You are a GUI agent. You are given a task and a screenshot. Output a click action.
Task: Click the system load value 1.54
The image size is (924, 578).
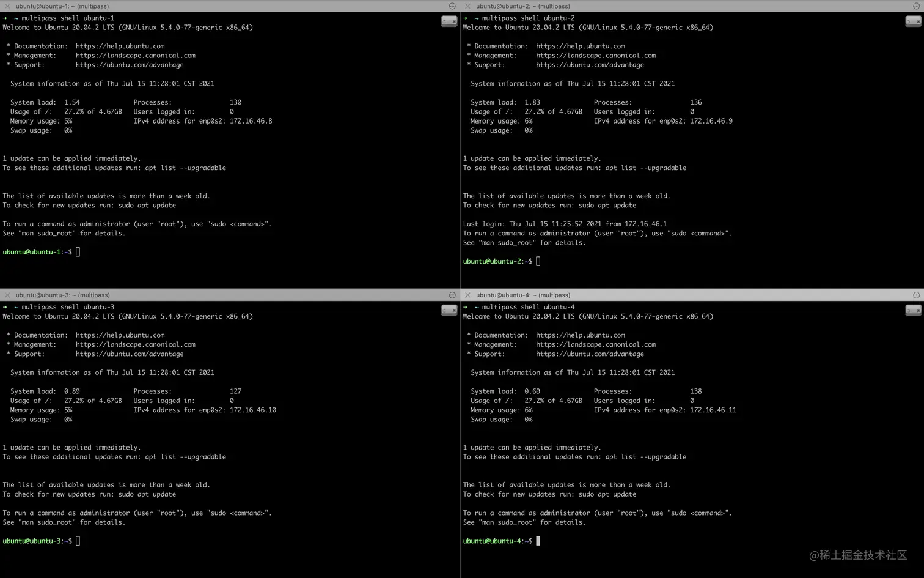[x=72, y=102]
